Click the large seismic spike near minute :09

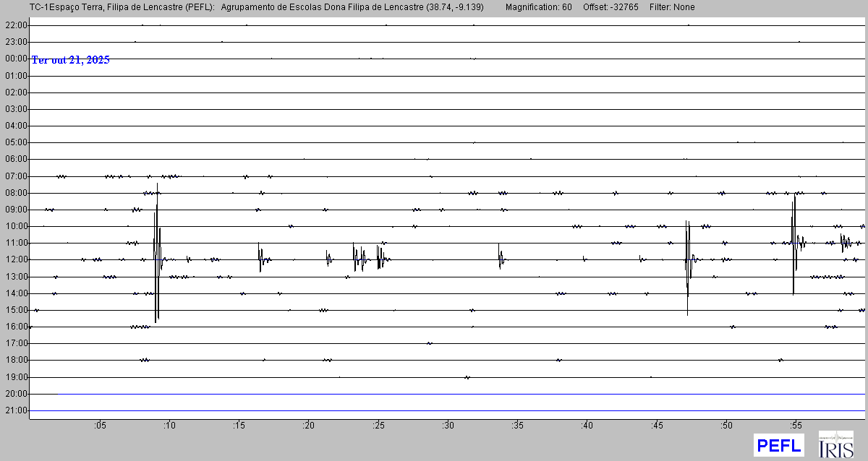tap(156, 253)
